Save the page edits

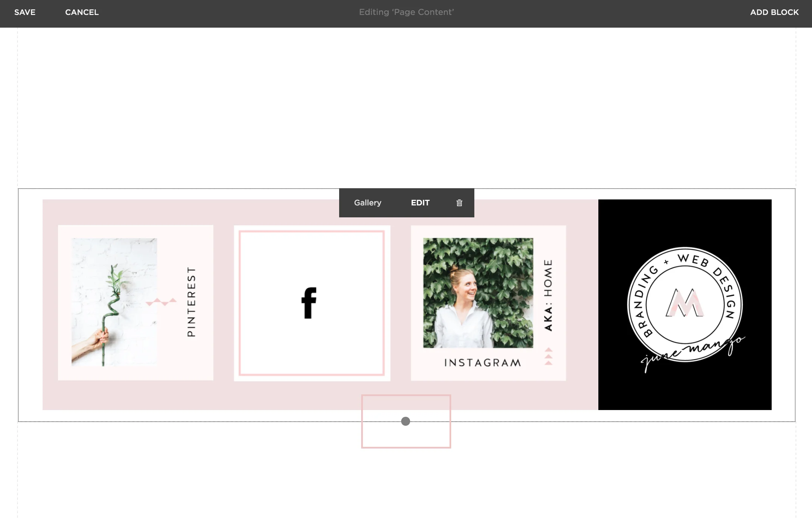25,12
